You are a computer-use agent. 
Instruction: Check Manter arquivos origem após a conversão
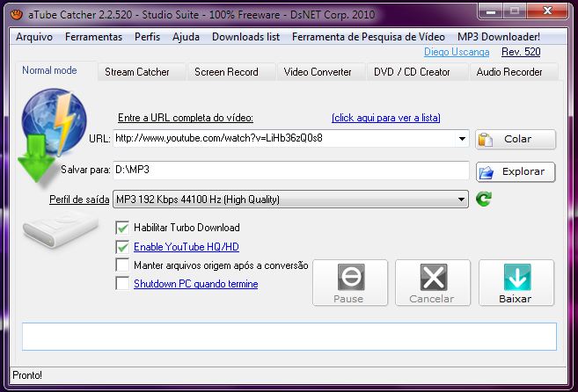click(122, 265)
